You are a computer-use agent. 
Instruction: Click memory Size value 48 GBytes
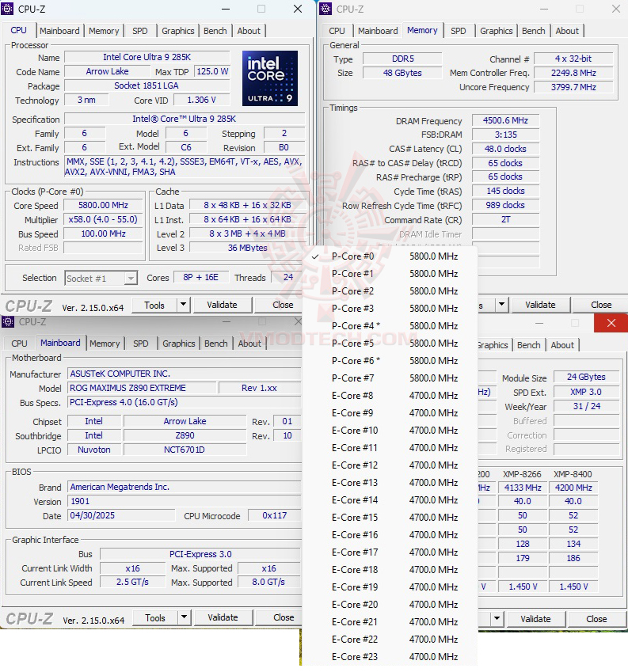tap(402, 73)
